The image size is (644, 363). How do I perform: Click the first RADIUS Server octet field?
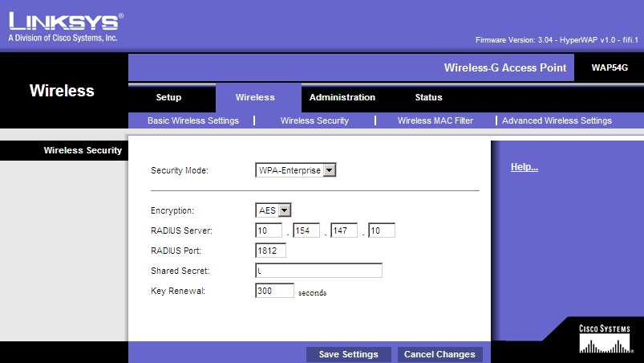tap(269, 231)
